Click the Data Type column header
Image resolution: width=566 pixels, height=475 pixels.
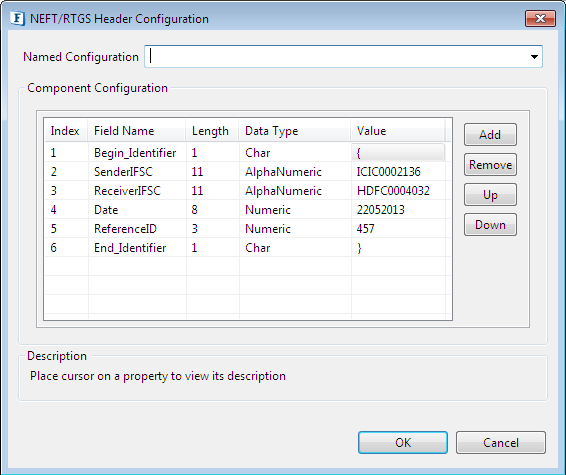point(295,131)
